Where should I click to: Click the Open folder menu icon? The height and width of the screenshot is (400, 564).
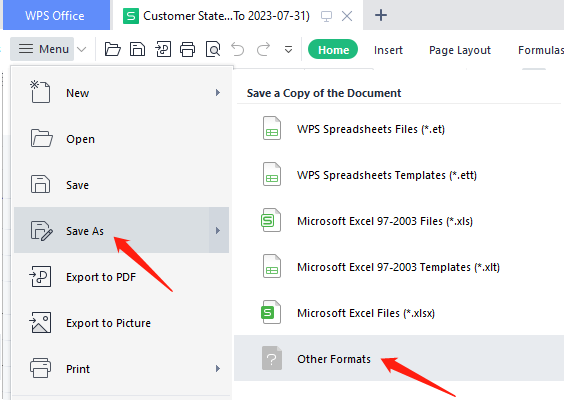[x=41, y=138]
